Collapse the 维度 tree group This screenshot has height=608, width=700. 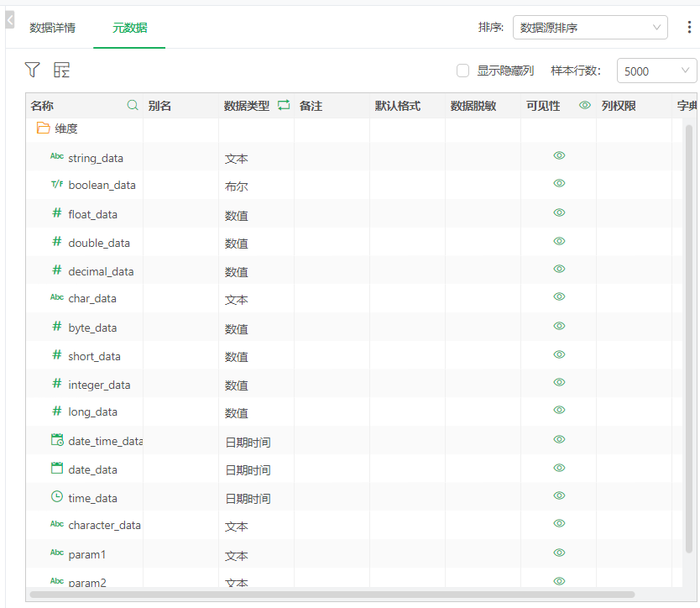pyautogui.click(x=66, y=128)
